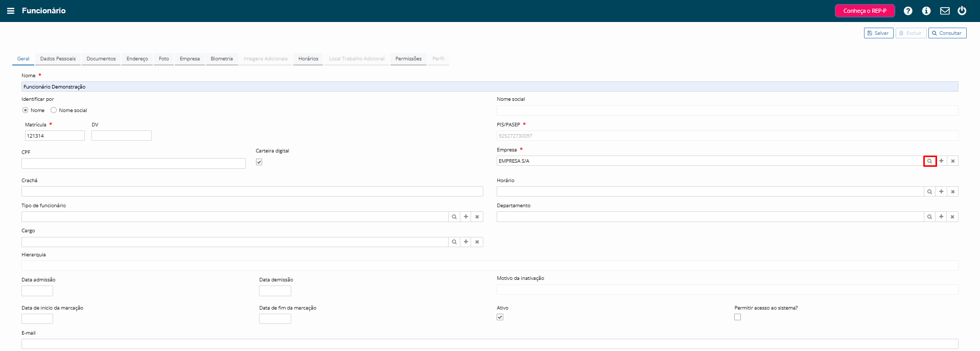This screenshot has height=351, width=980.
Task: Open the Horários tab
Action: coord(309,59)
